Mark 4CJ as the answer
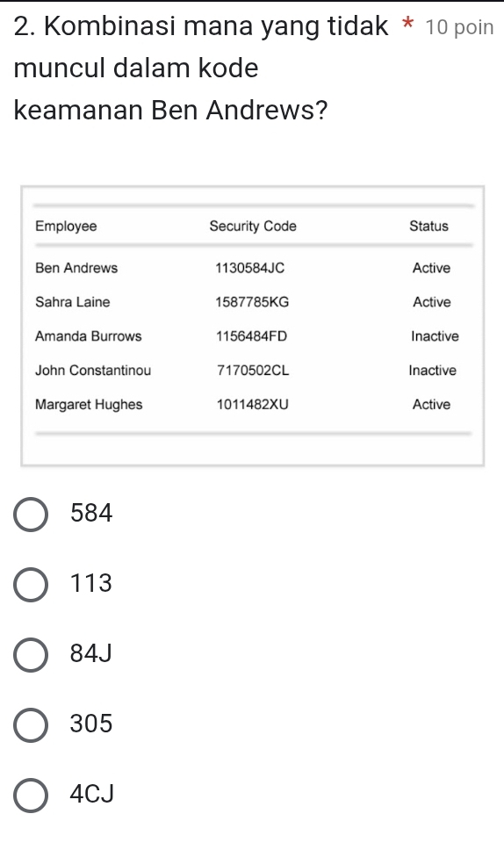 pos(31,796)
